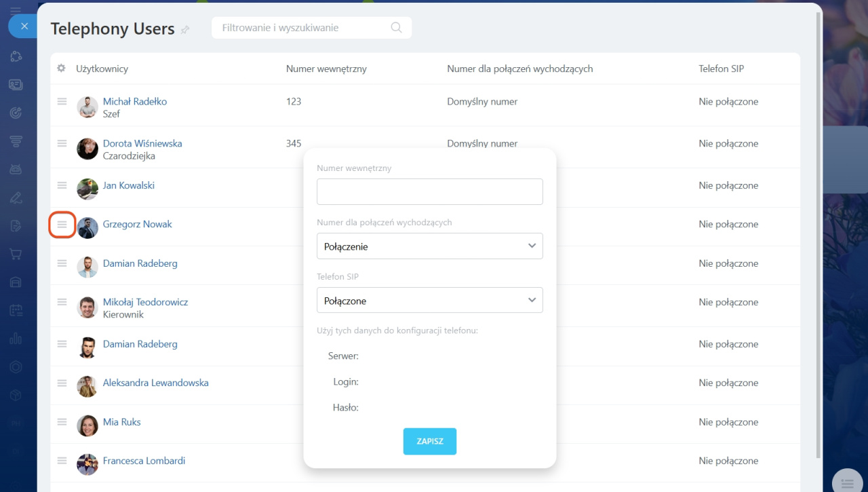Click the floating list button at bottom right

(846, 482)
